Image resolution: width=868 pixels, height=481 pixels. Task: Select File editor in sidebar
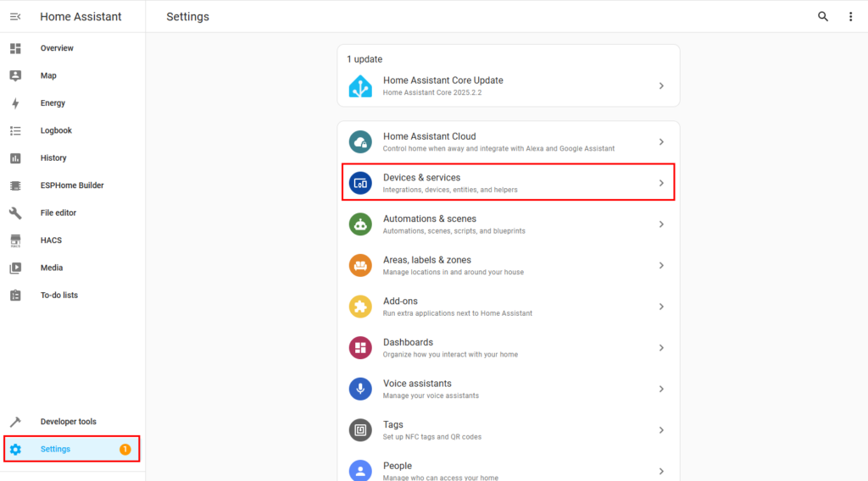[73, 213]
